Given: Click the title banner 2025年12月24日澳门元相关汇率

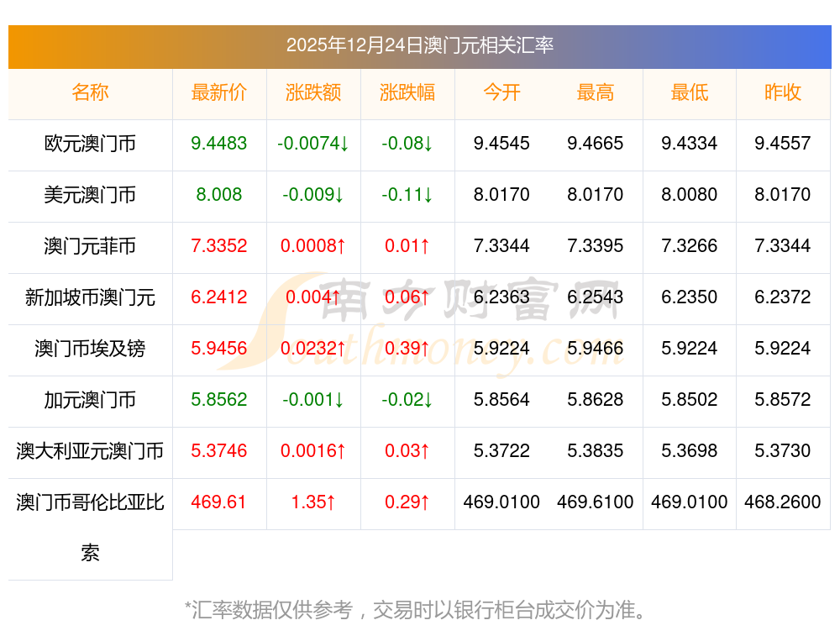Looking at the screenshot, I should point(419,45).
